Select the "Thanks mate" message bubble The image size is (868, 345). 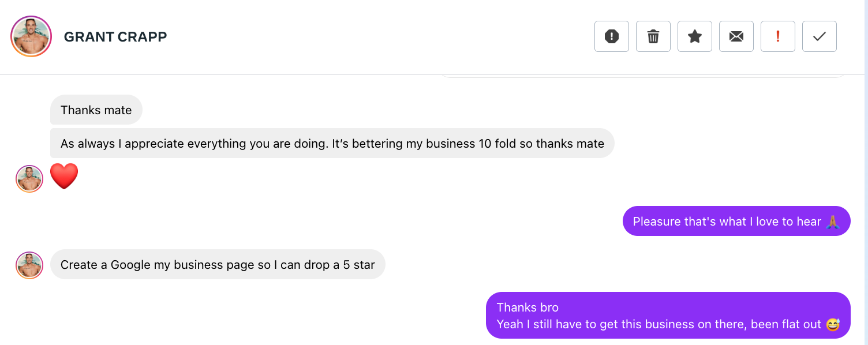[x=96, y=110]
